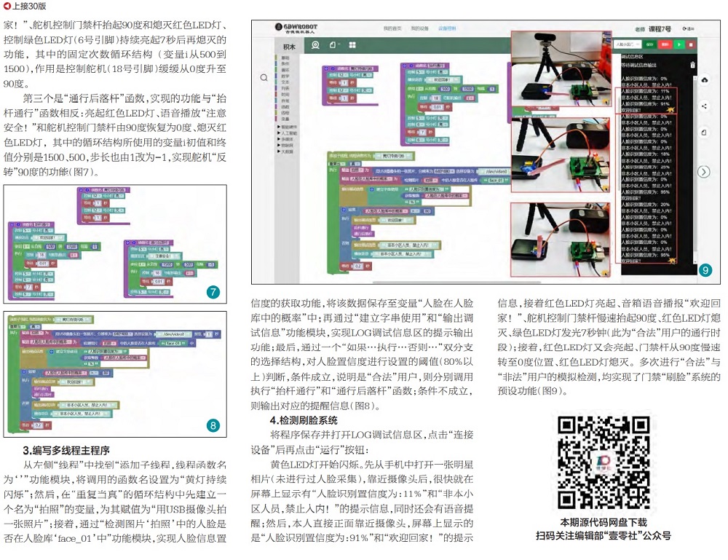Open the 我的首页 navigation tab
The height and width of the screenshot is (560, 728).
pos(392,28)
